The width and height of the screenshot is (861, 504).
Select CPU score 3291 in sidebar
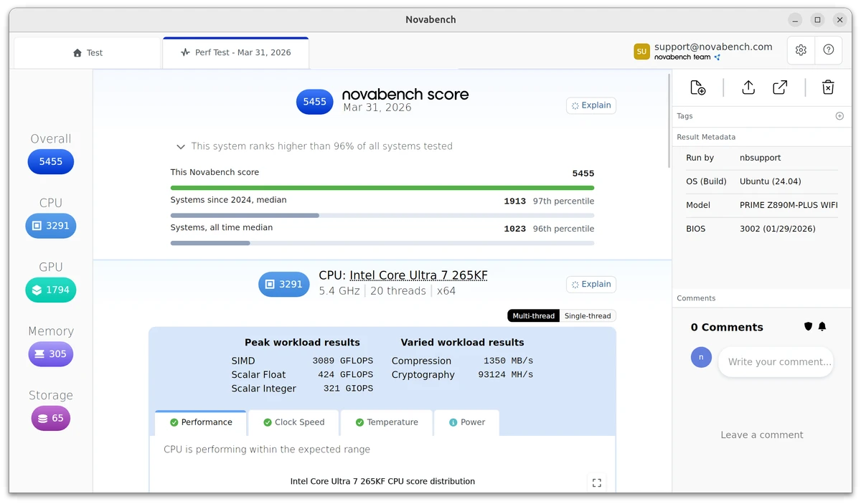click(x=51, y=226)
